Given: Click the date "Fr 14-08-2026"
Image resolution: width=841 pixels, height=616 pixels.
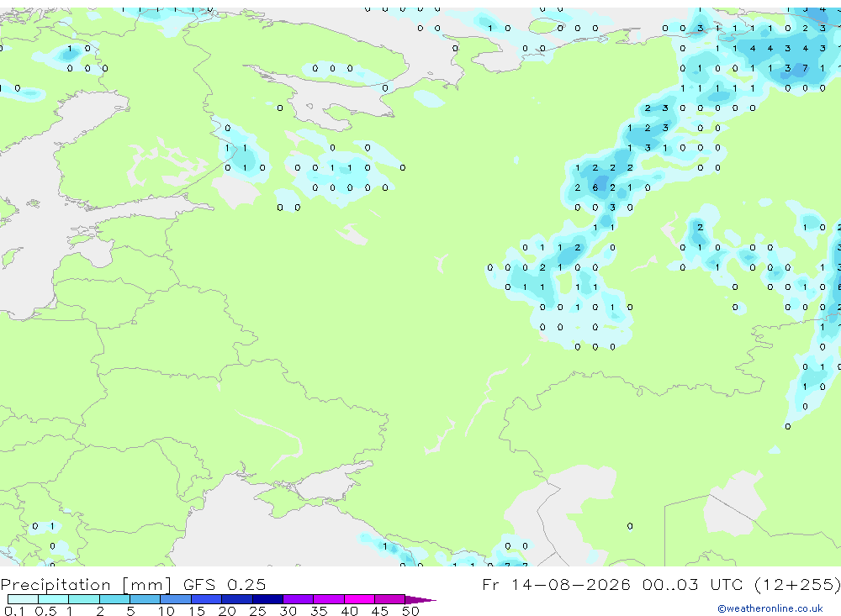Looking at the screenshot, I should pyautogui.click(x=556, y=585).
